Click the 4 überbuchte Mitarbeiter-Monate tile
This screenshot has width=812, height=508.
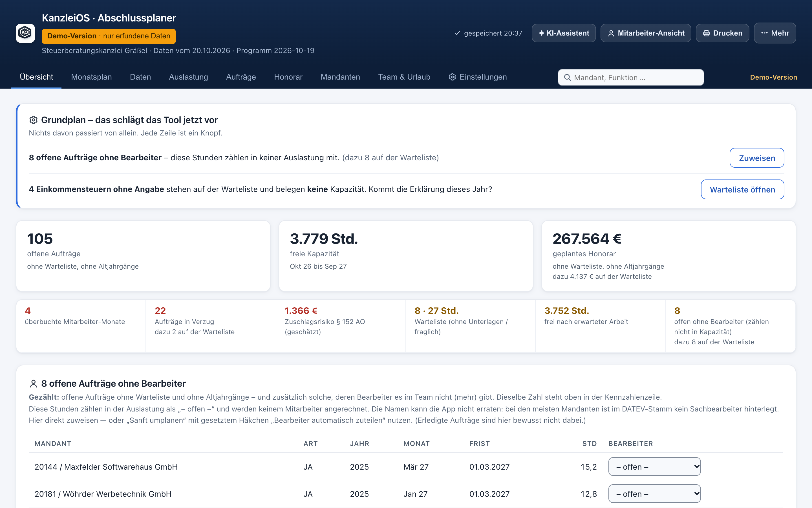click(81, 326)
